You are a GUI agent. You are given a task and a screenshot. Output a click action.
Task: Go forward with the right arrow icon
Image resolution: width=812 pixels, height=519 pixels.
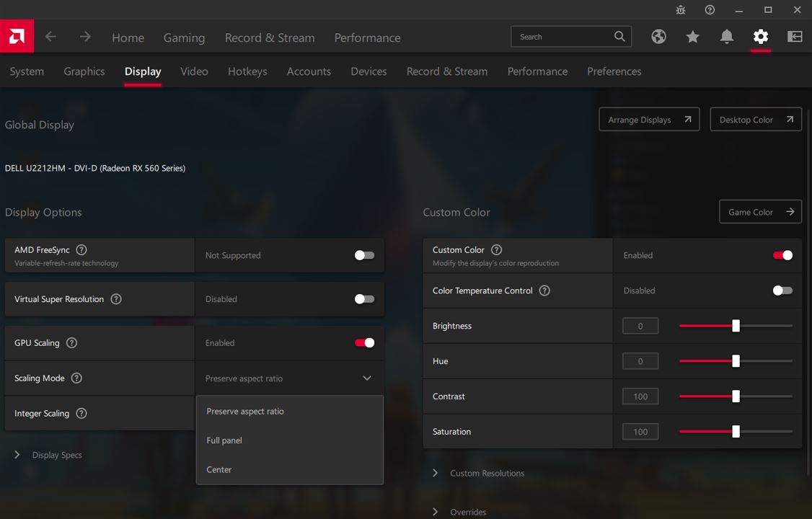pos(85,37)
